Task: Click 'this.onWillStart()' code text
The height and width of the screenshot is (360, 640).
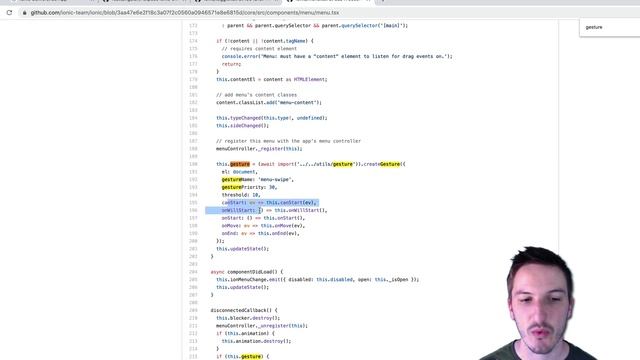Action: pyautogui.click(x=301, y=210)
